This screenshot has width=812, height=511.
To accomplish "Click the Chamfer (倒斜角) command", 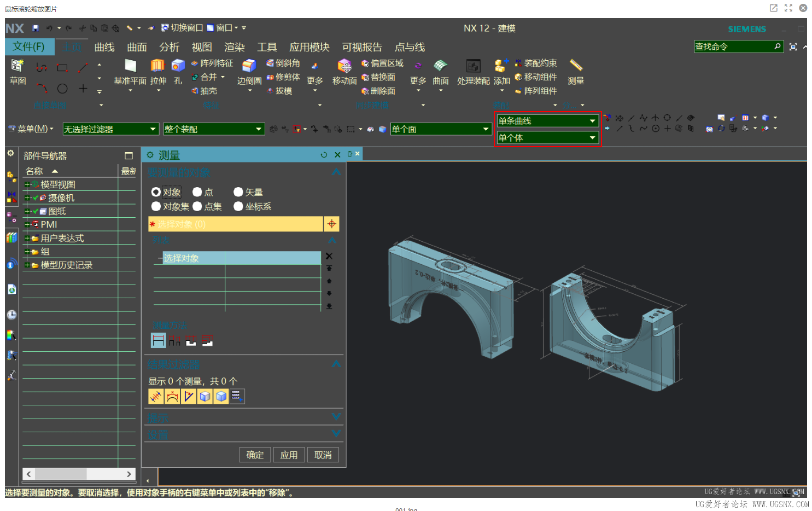I will 283,63.
